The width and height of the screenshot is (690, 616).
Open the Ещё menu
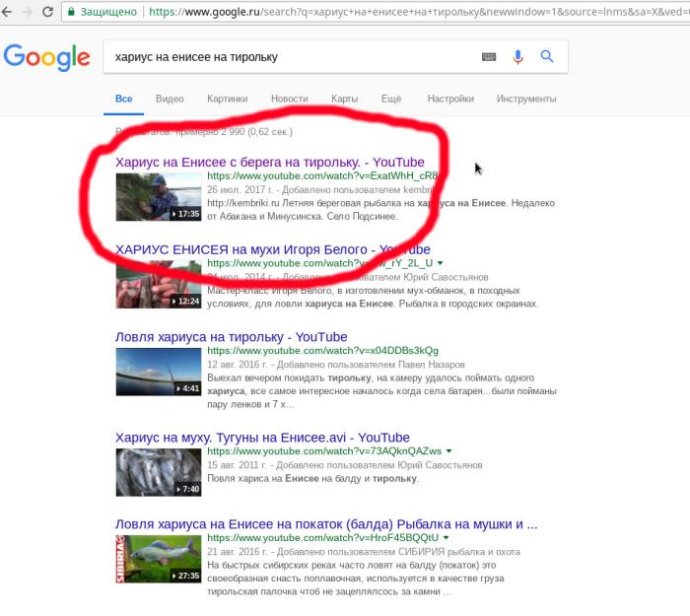tap(391, 99)
